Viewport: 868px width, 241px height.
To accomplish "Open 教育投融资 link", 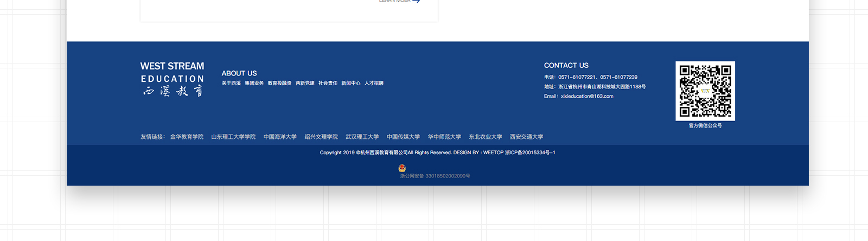I will 279,84.
